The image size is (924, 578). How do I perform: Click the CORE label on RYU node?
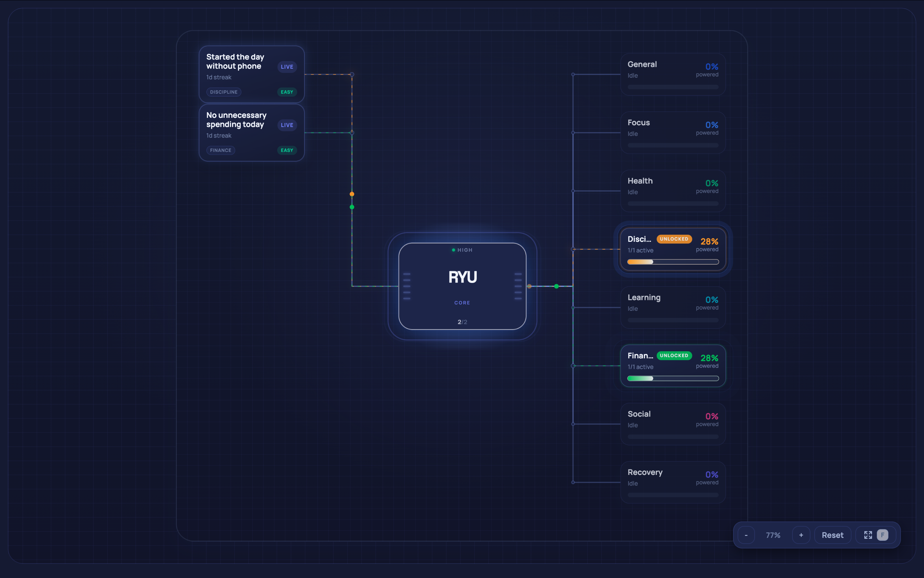click(462, 303)
